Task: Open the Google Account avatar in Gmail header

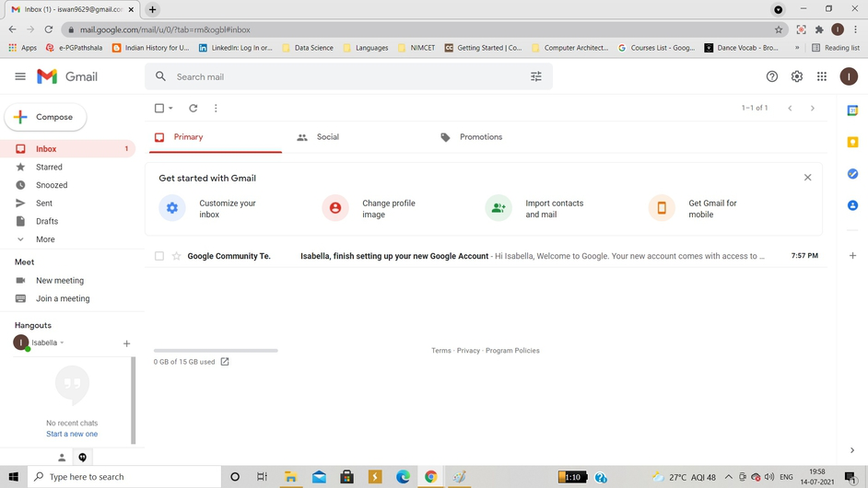Action: tap(849, 76)
